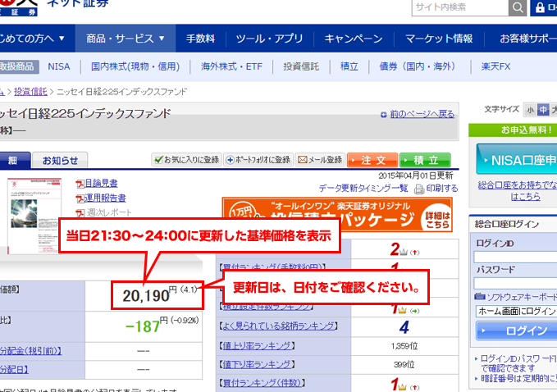Open the ツール・アプリ menu item

(270, 39)
